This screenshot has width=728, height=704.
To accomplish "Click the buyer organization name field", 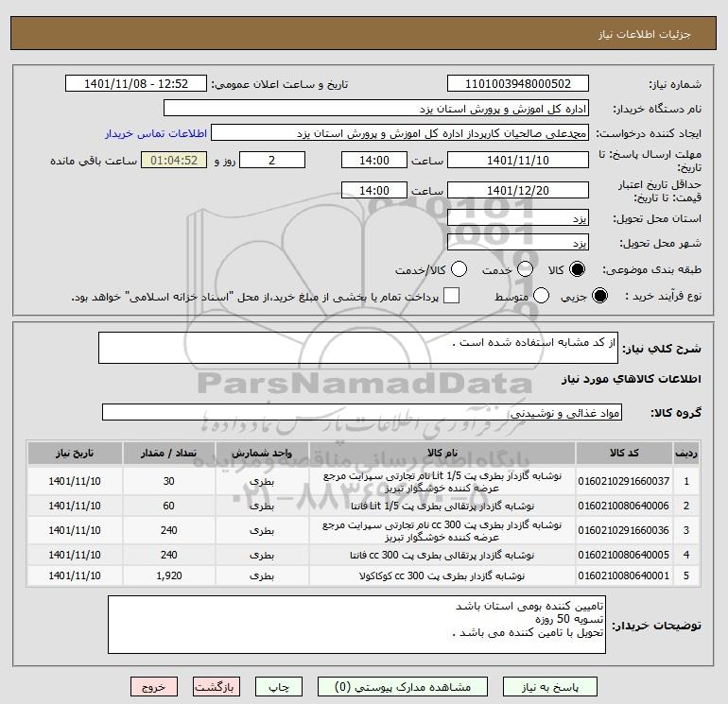I will [376, 109].
